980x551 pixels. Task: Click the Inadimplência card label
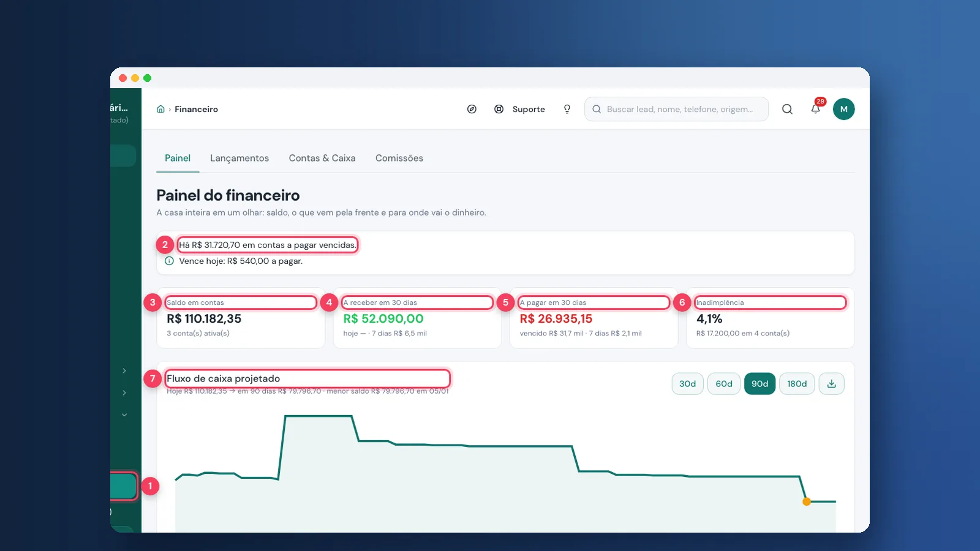pos(720,302)
